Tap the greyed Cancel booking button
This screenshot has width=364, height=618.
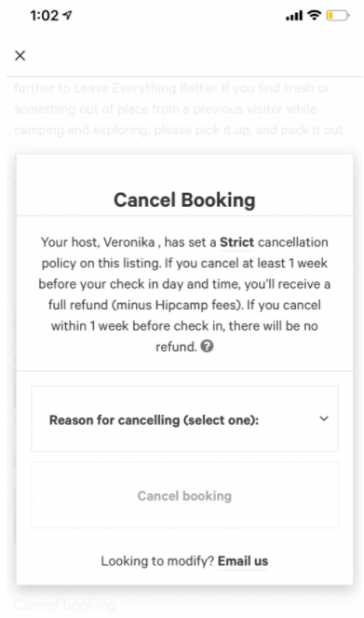184,495
